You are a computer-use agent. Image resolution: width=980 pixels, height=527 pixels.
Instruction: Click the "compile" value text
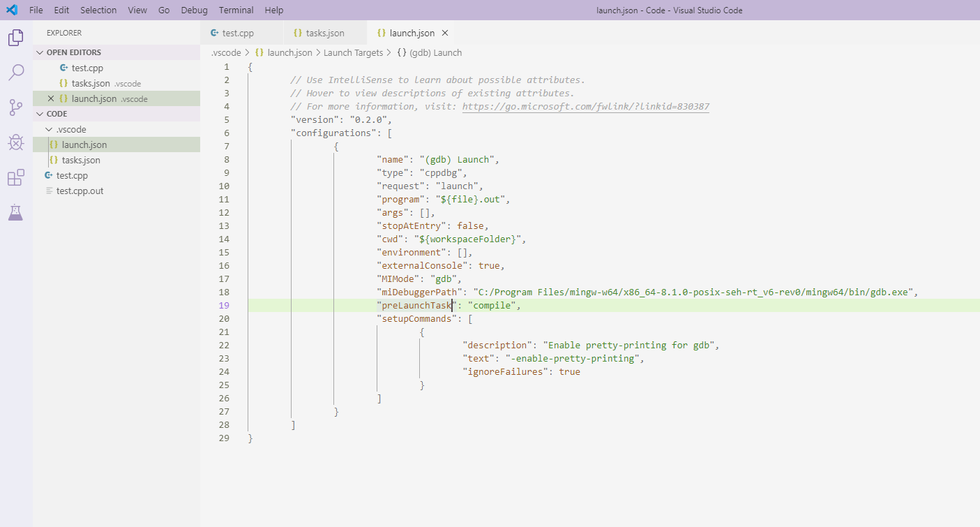pyautogui.click(x=492, y=305)
